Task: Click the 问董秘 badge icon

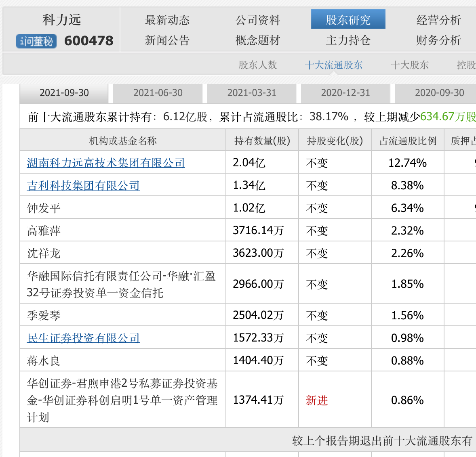Action: pos(36,41)
